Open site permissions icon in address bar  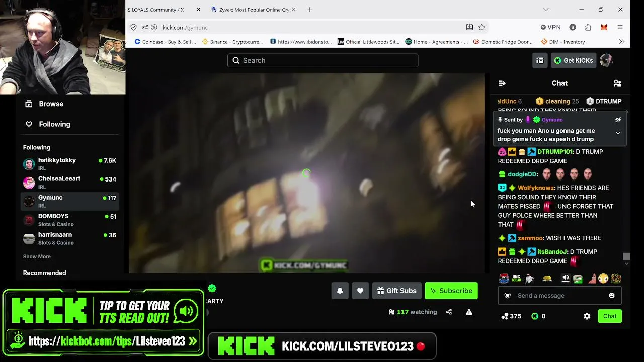point(145,27)
